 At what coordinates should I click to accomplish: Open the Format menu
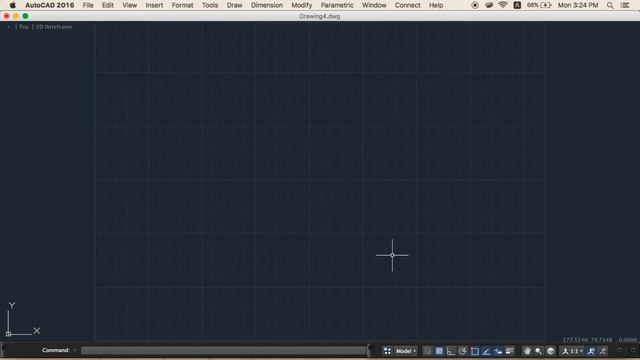tap(182, 5)
